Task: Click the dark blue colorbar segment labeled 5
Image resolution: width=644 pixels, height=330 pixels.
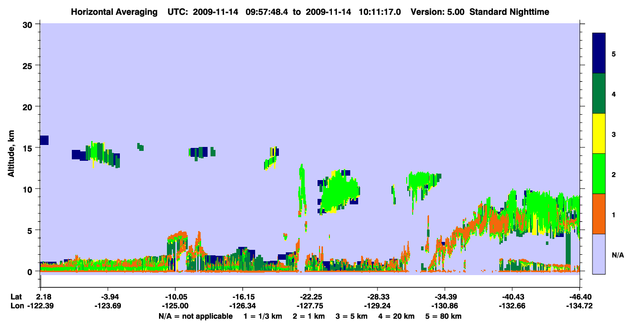Action: 599,53
